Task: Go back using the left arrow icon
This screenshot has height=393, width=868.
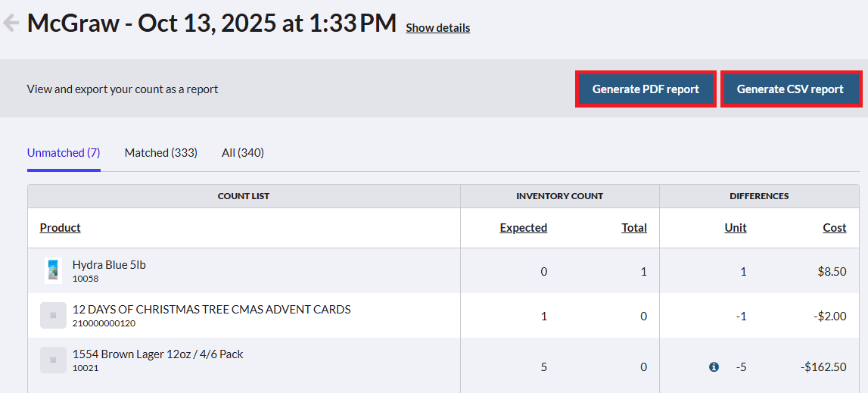Action: pyautogui.click(x=11, y=23)
